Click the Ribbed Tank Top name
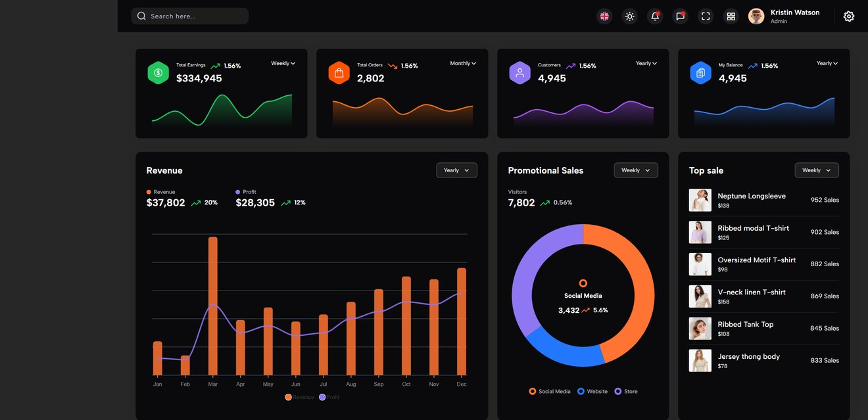This screenshot has height=420, width=868. point(746,324)
